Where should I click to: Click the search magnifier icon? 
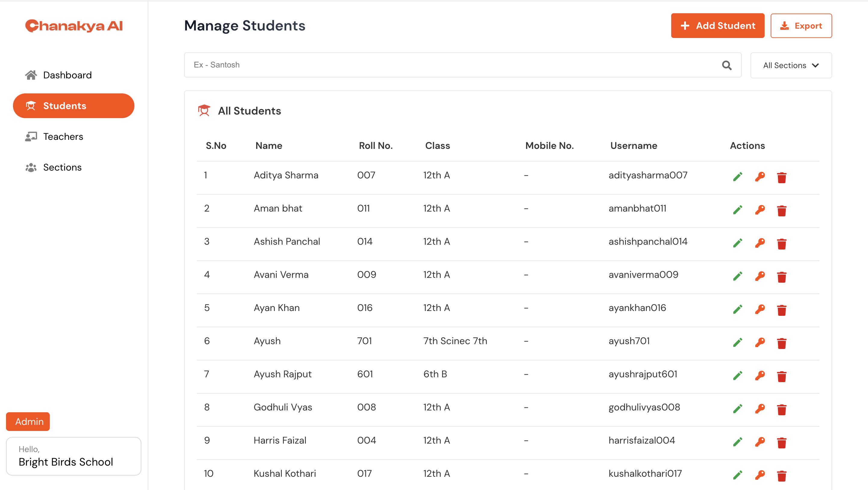[x=727, y=65]
